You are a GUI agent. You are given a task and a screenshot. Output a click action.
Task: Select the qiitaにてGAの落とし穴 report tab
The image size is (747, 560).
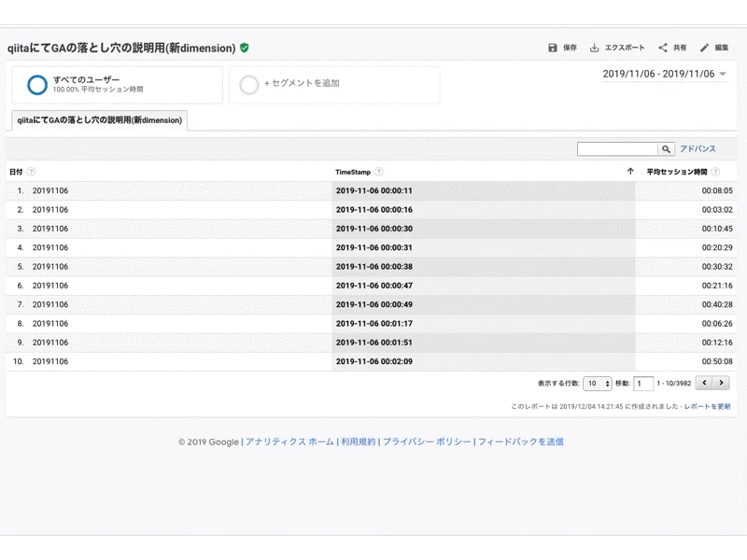tap(100, 120)
